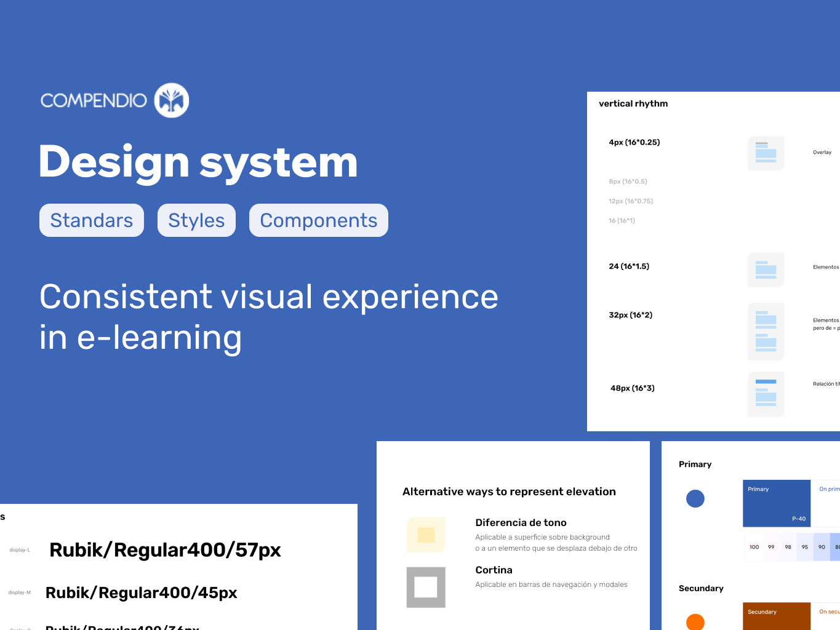Pick the tone 100 swatch
Screen dimensions: 840x630
pos(754,547)
